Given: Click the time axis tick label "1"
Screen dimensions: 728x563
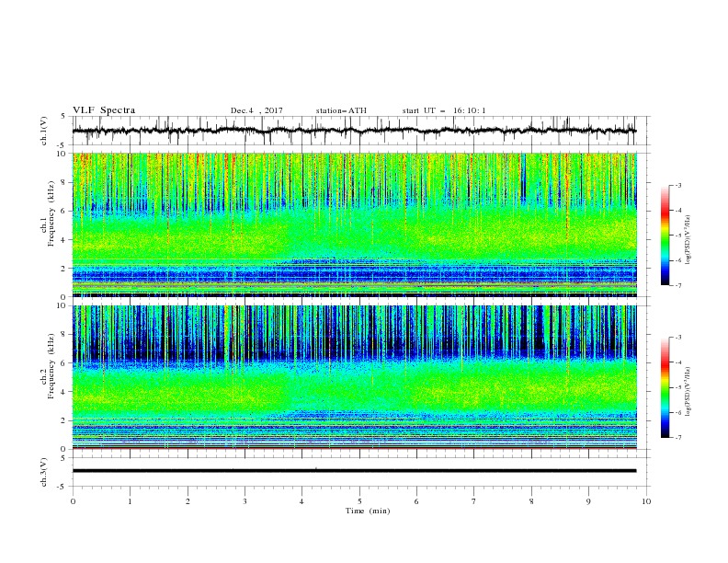Looking at the screenshot, I should click(x=130, y=501).
